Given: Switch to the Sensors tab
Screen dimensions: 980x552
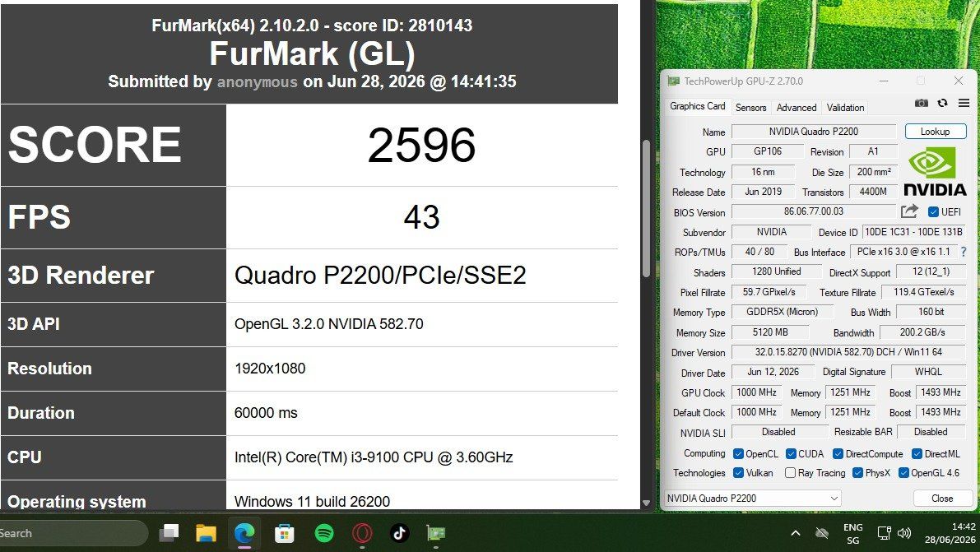Looking at the screenshot, I should [750, 108].
